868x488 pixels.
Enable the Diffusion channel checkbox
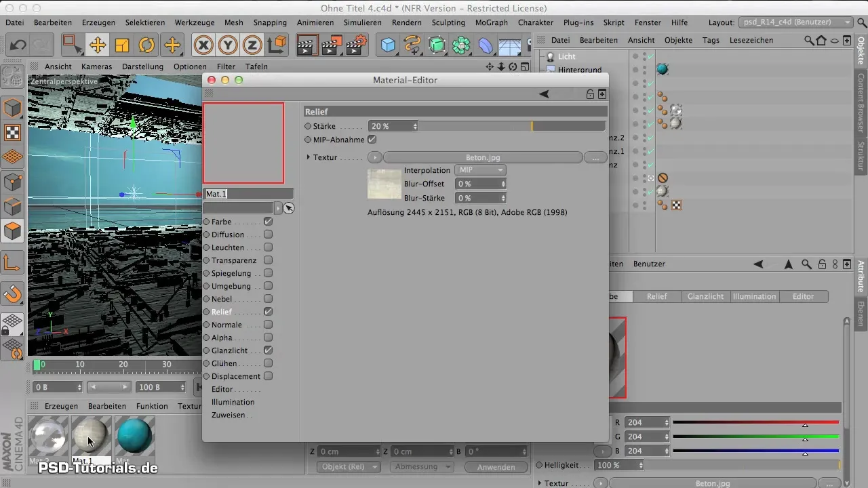click(269, 235)
